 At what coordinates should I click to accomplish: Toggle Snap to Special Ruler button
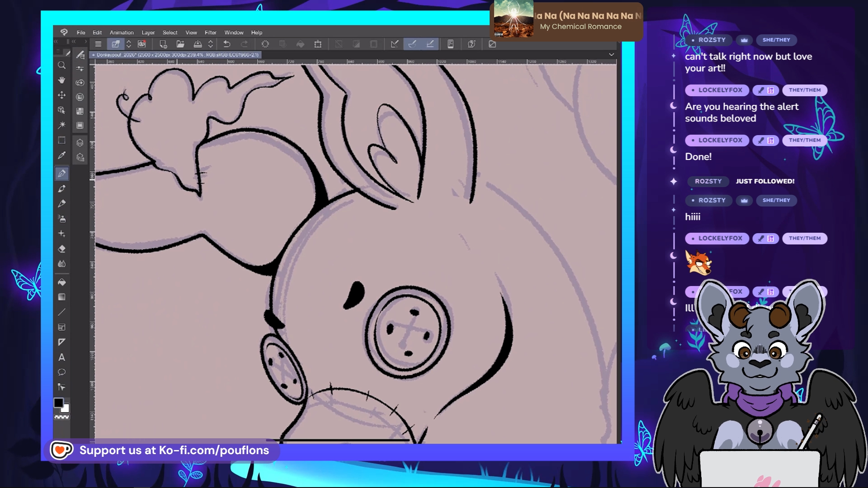point(412,44)
